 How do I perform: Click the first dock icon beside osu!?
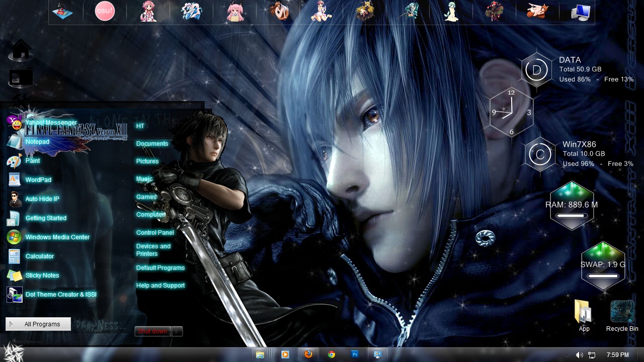coord(62,11)
